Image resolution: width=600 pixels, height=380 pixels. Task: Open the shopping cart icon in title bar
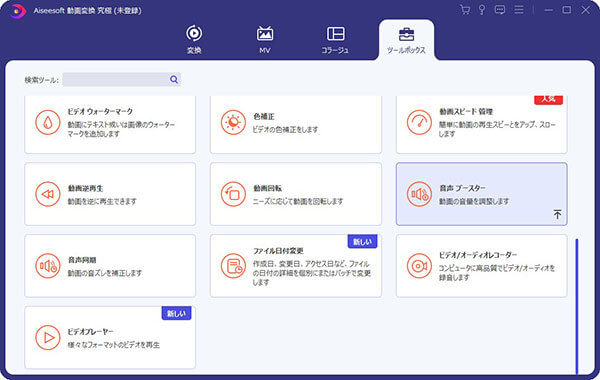coord(465,10)
